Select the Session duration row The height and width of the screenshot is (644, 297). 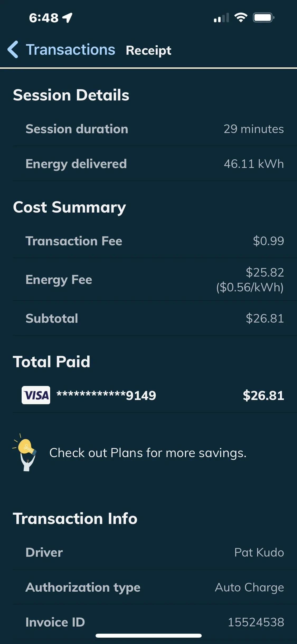click(x=155, y=129)
